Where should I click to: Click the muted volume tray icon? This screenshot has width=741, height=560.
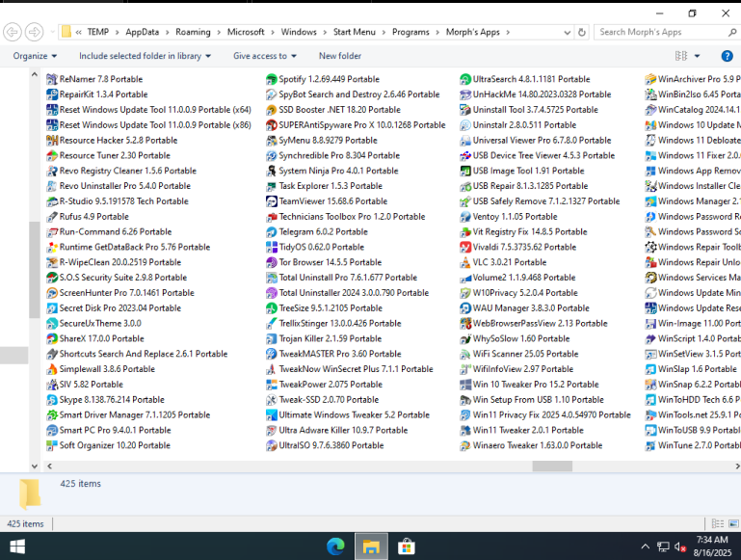click(x=680, y=547)
